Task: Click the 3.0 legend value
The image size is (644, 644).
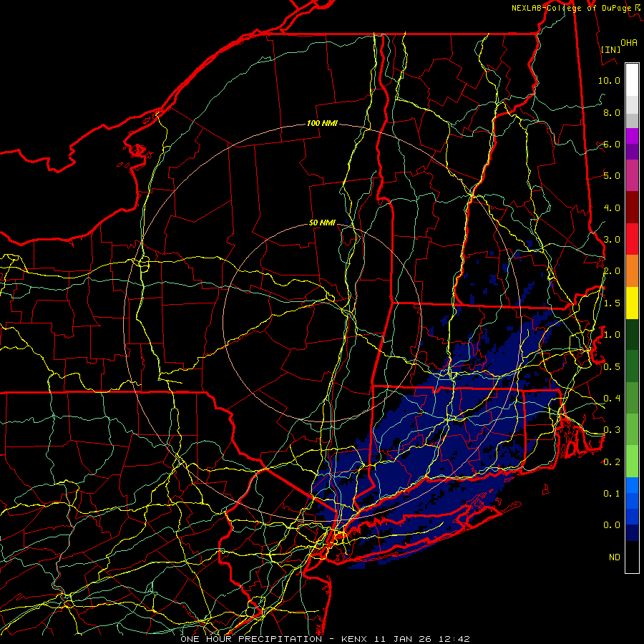Action: tap(612, 240)
